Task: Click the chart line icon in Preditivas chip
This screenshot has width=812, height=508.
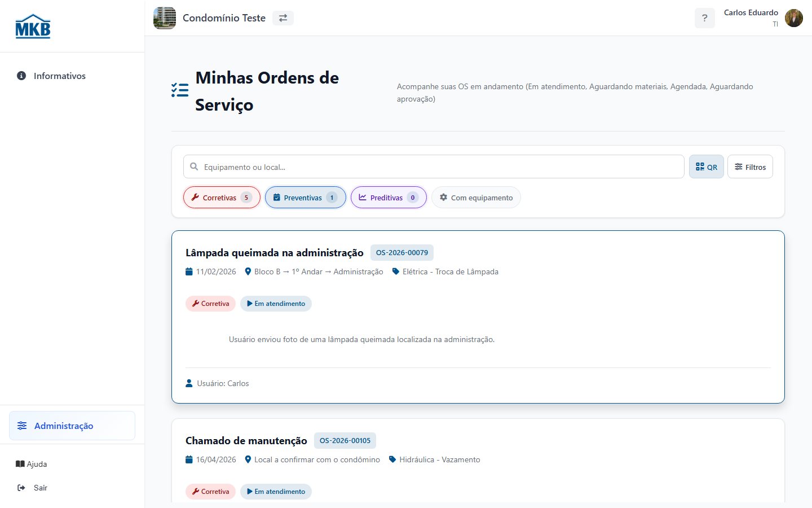Action: 363,198
